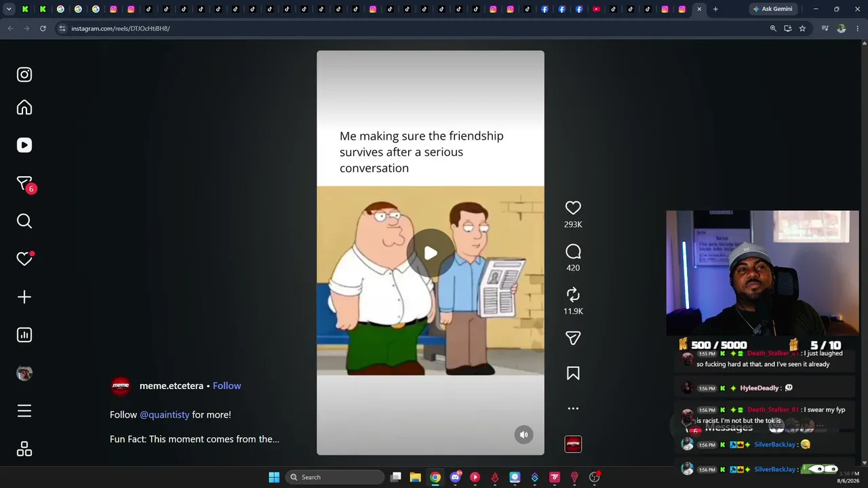This screenshot has height=488, width=868.
Task: Open comments on the reel
Action: (x=573, y=252)
